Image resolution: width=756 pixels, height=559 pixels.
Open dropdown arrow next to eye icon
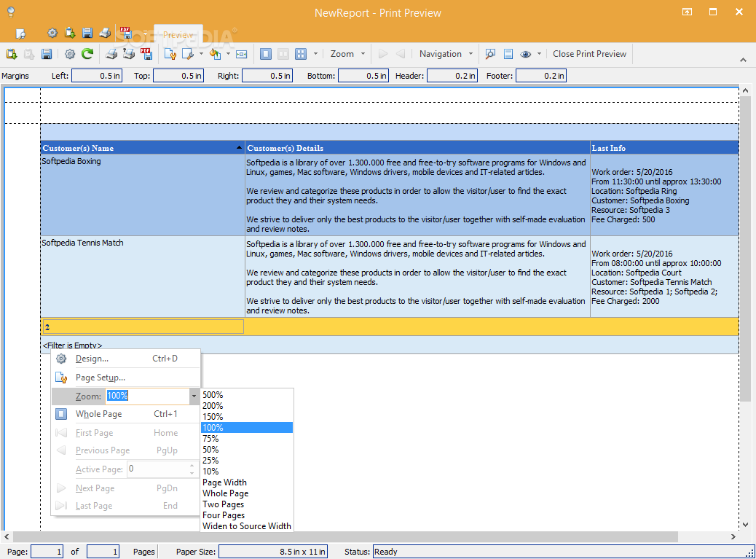(539, 54)
